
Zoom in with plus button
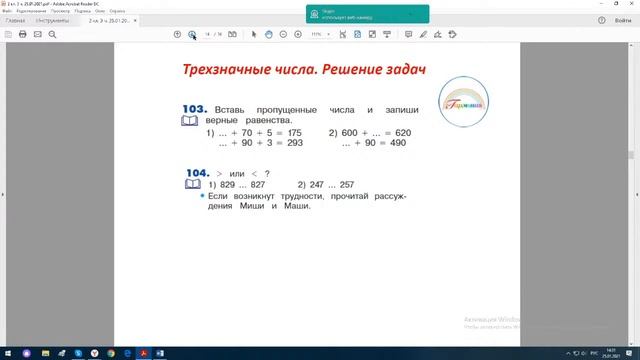298,34
